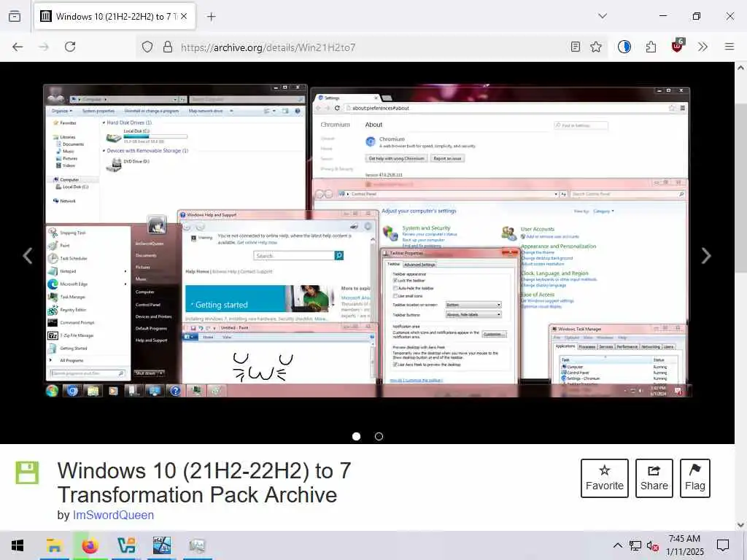This screenshot has width=747, height=560.
Task: Bookmark this page with the star
Action: (x=596, y=47)
